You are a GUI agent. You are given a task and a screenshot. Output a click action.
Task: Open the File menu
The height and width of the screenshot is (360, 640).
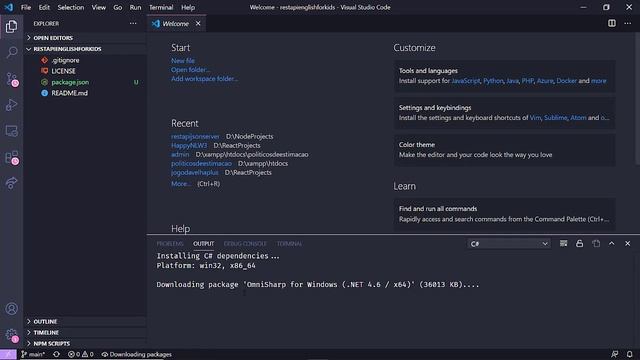point(26,7)
